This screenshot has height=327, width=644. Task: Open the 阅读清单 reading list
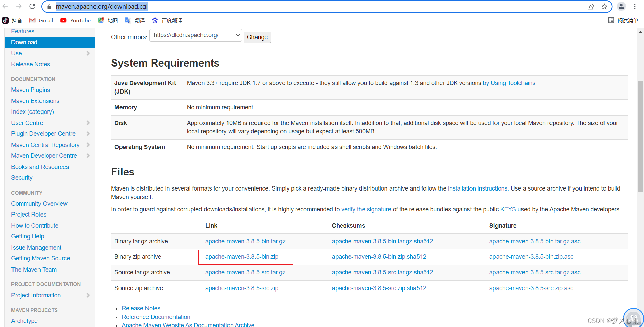[x=623, y=20]
